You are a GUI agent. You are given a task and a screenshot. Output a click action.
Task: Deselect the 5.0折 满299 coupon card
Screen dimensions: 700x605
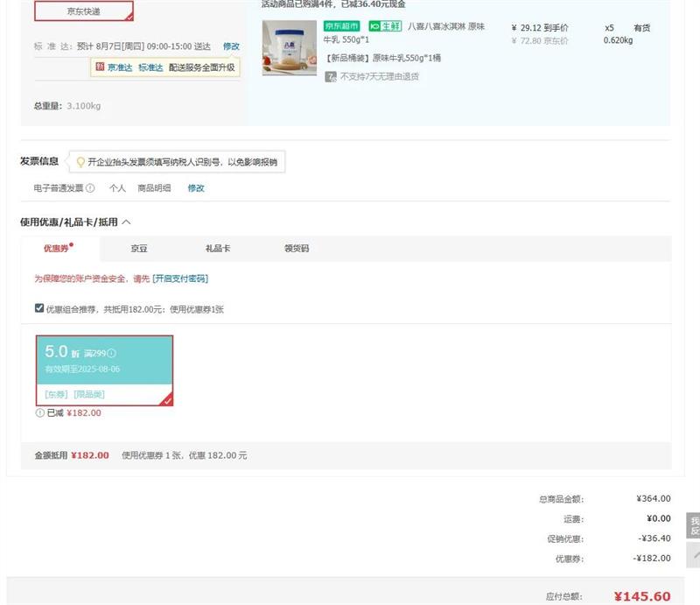(104, 371)
